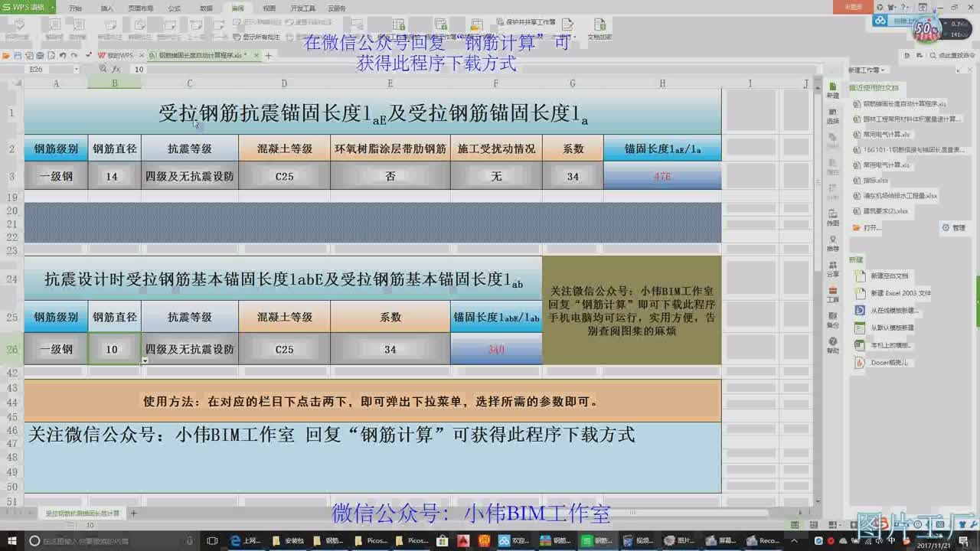Open the name box dropdown arrow
The width and height of the screenshot is (980, 551).
(x=76, y=69)
